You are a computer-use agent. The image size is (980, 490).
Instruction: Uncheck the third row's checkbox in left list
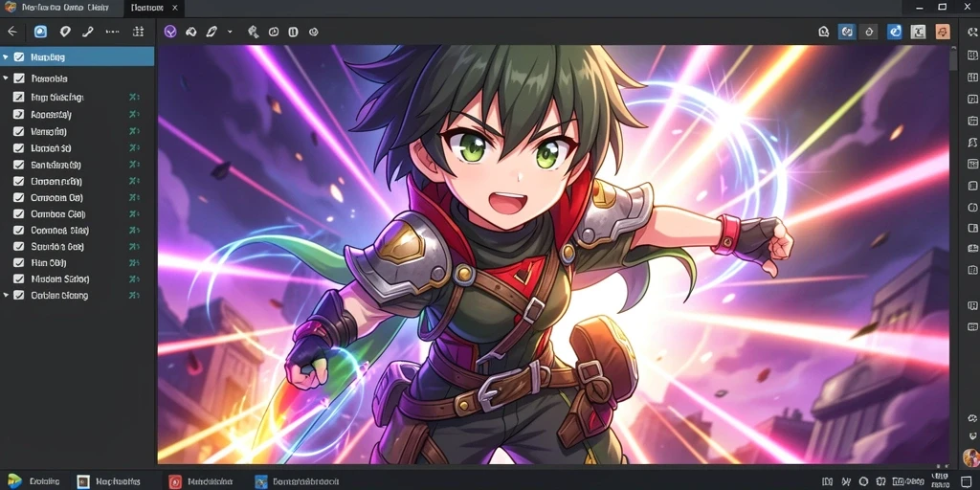[19, 97]
